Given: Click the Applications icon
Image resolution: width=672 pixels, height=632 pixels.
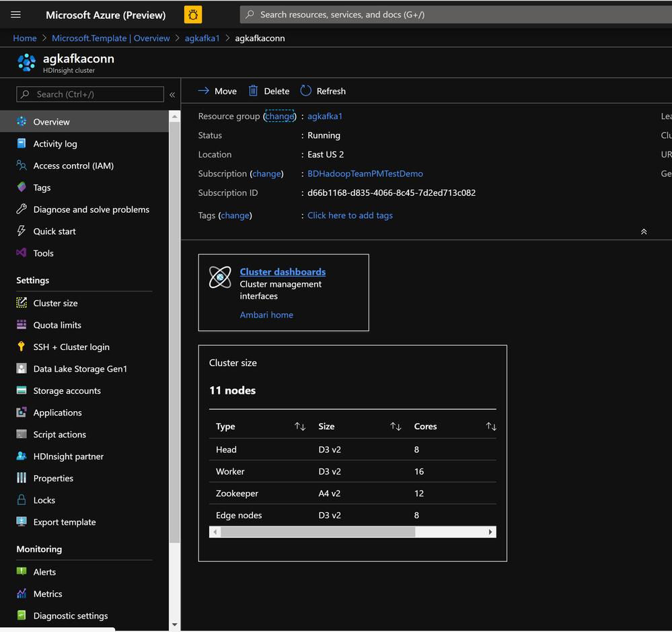Looking at the screenshot, I should (x=22, y=412).
